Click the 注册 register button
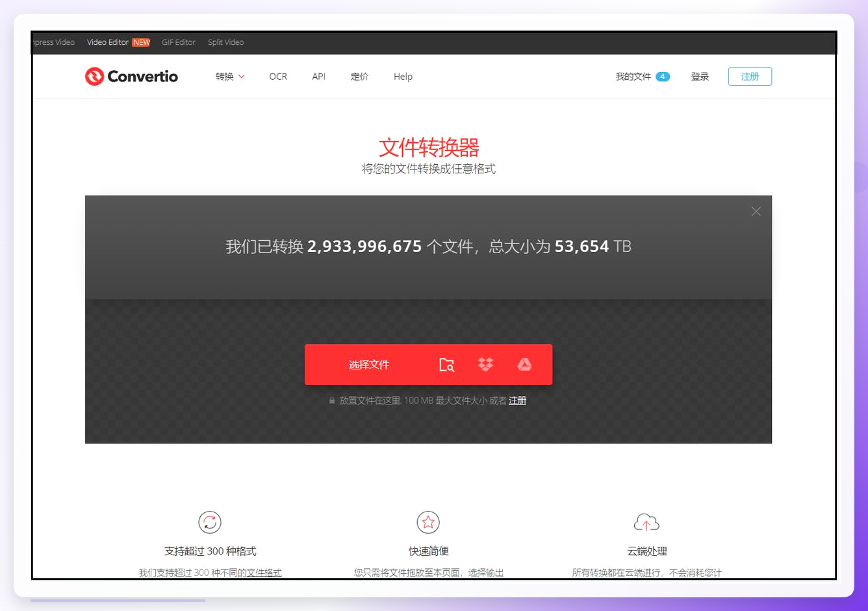Image resolution: width=868 pixels, height=611 pixels. pos(750,77)
